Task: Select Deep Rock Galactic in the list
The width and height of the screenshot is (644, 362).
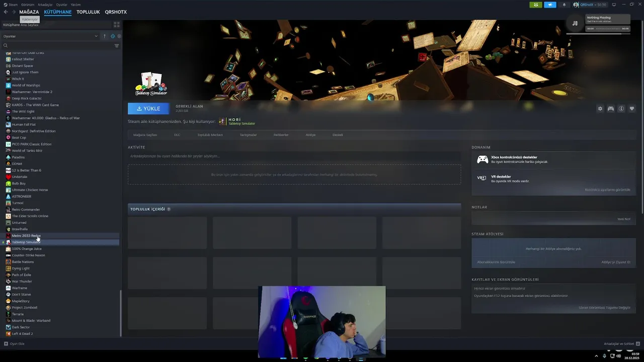Action: pos(27,99)
